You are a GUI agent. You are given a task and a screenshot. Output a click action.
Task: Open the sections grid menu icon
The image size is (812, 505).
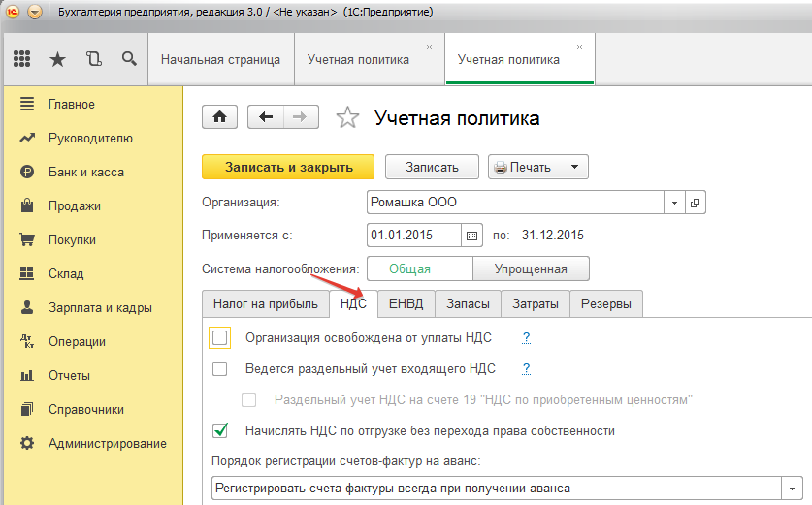(x=21, y=59)
